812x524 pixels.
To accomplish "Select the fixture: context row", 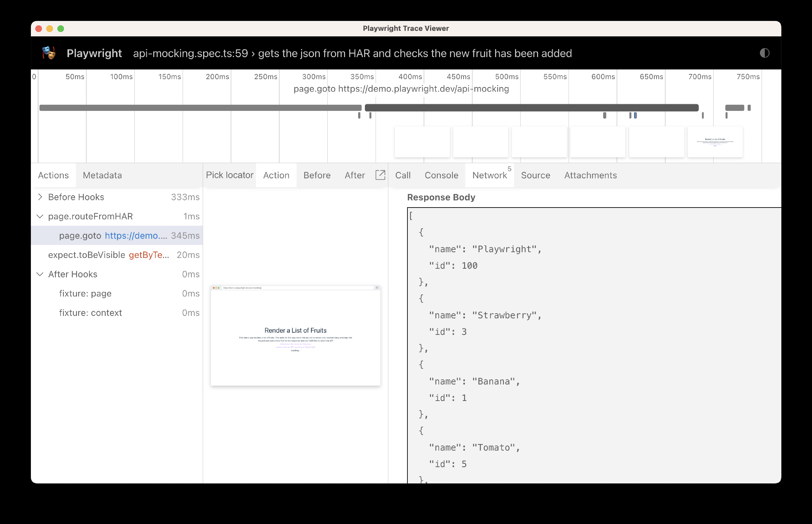I will tap(117, 313).
